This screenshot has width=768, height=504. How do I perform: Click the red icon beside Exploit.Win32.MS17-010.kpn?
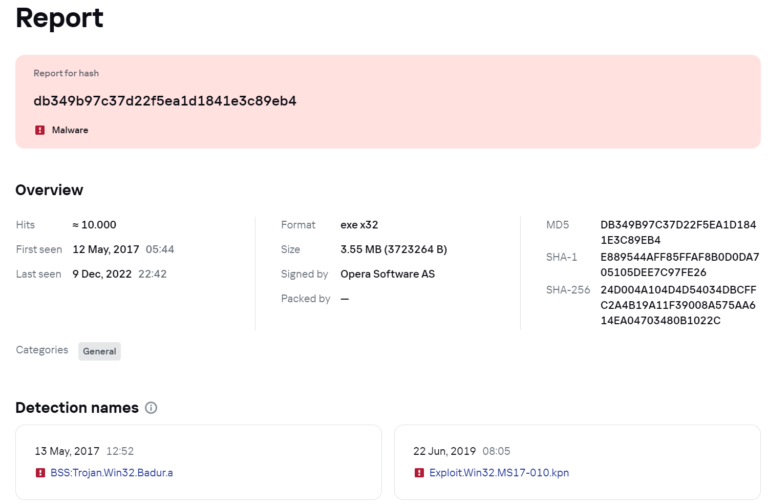coord(419,473)
